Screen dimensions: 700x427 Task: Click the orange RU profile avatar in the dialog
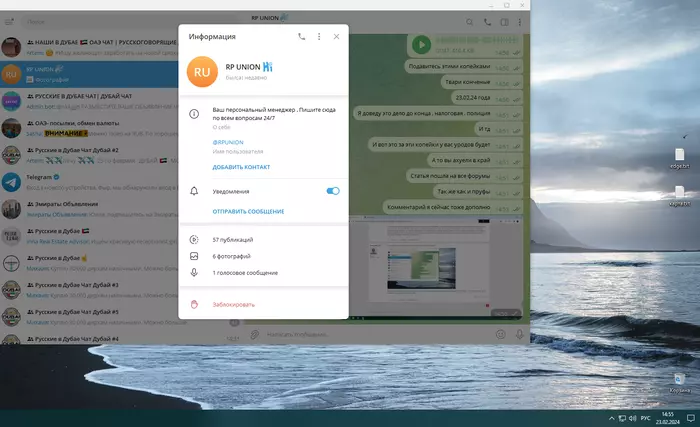pos(202,71)
